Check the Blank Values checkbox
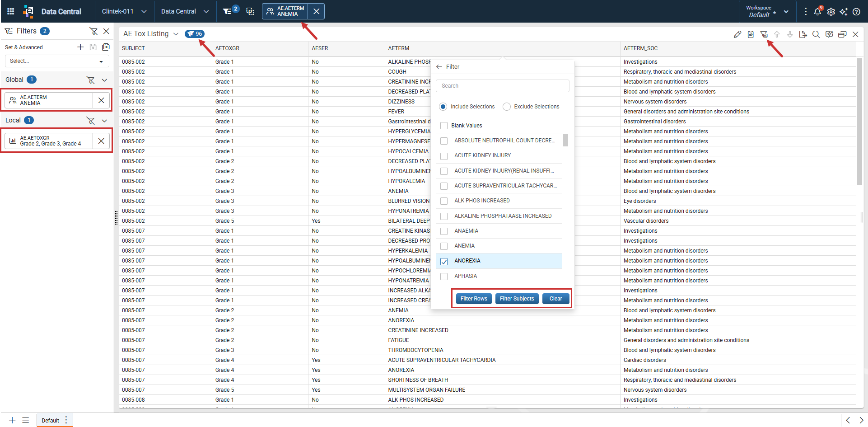 (444, 126)
